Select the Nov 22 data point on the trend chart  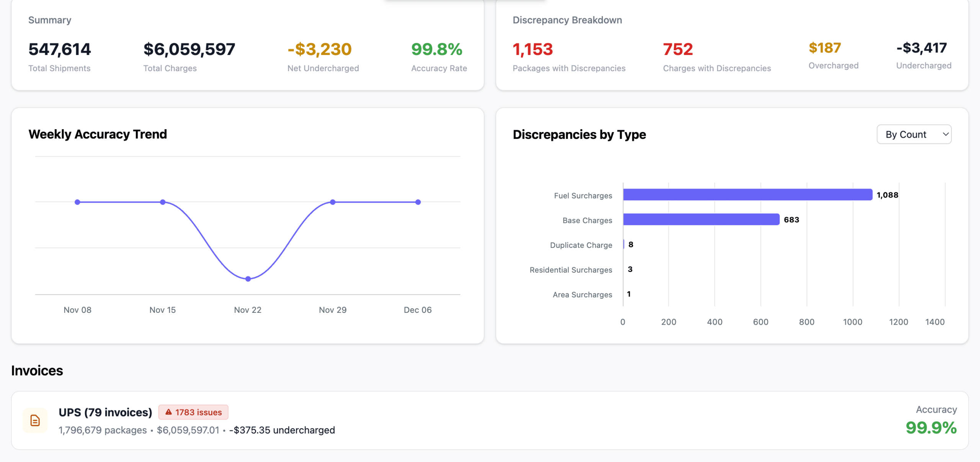coord(247,278)
